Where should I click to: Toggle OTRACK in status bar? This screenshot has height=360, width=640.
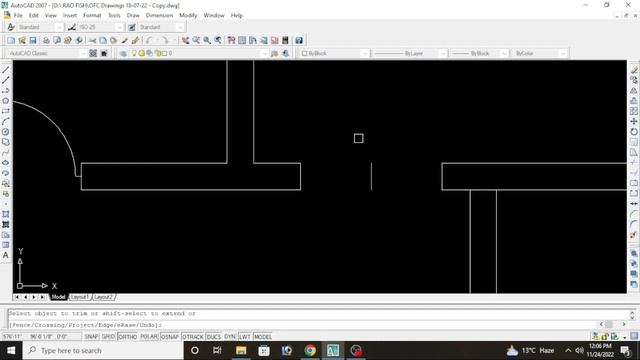click(x=193, y=337)
